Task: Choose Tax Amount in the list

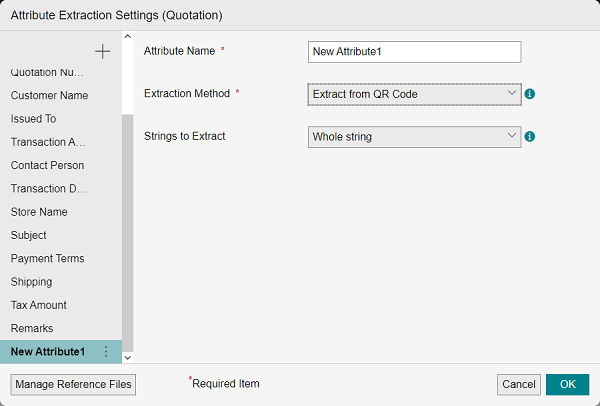Action: pos(38,305)
